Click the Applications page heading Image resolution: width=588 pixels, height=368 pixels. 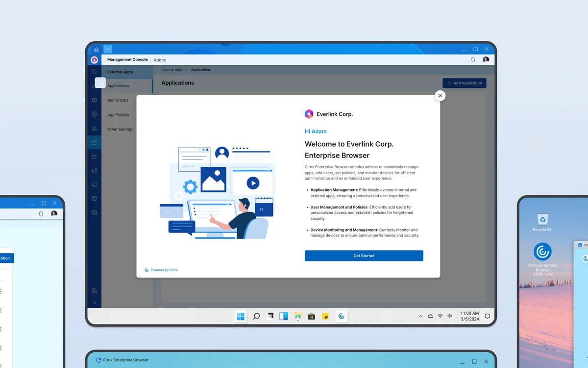click(x=178, y=83)
